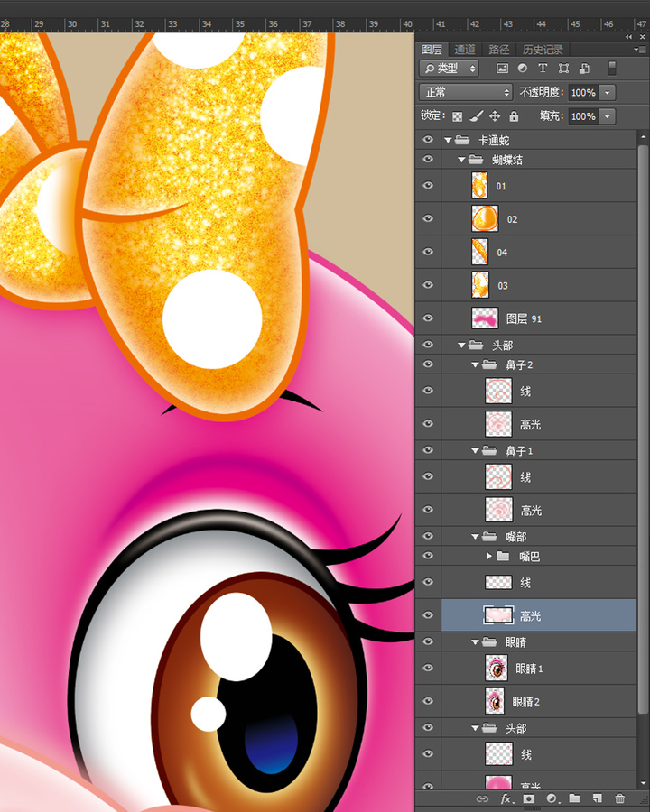
Task: Filter layers by smart object icon
Action: [x=584, y=69]
